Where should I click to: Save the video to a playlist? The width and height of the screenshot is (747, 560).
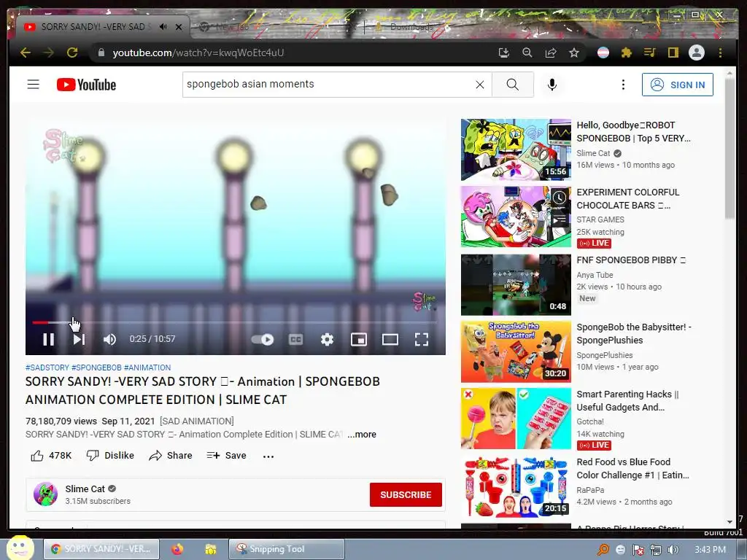click(x=226, y=456)
